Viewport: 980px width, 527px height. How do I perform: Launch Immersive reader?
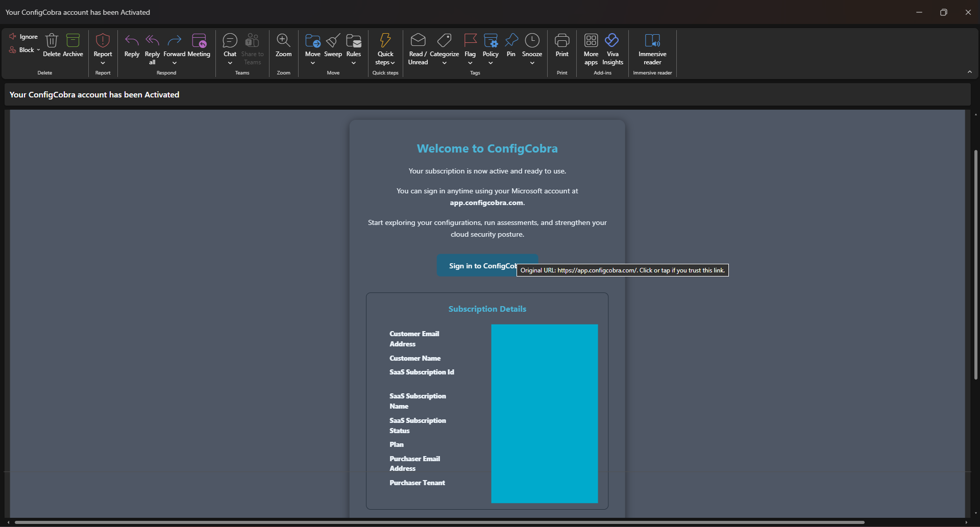(x=652, y=48)
